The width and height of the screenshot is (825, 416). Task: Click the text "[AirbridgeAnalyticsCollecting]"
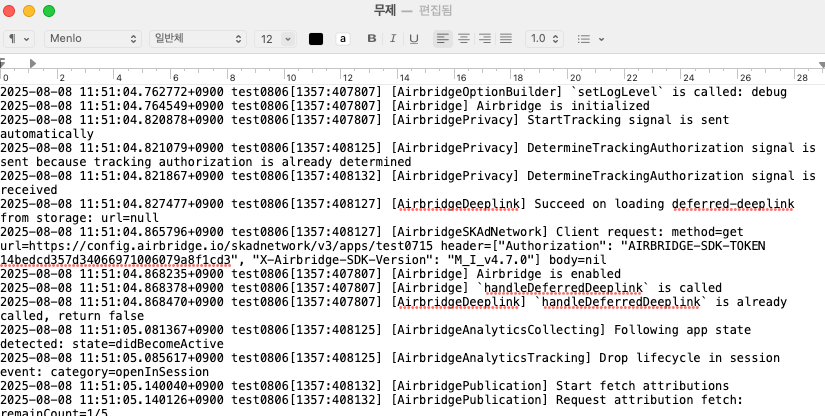tap(498, 330)
